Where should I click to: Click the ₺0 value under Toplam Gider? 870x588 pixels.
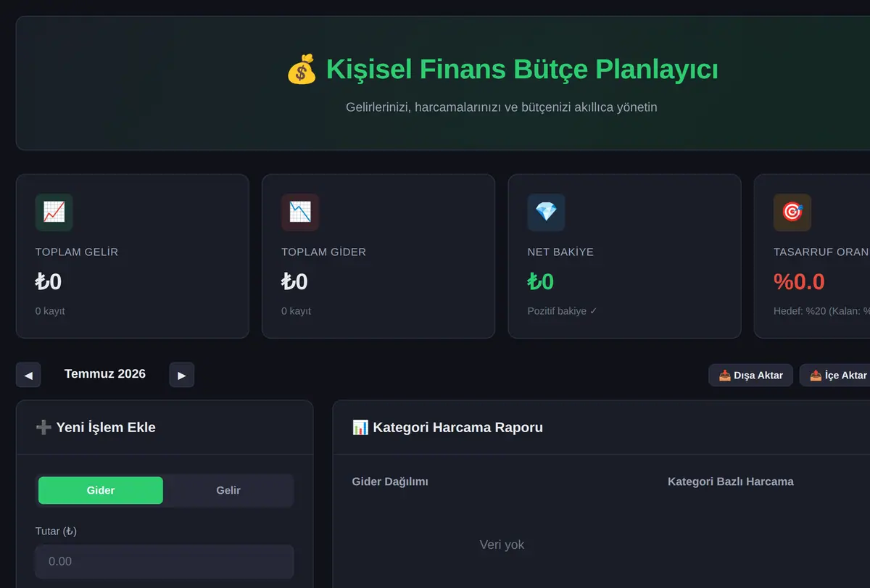295,281
